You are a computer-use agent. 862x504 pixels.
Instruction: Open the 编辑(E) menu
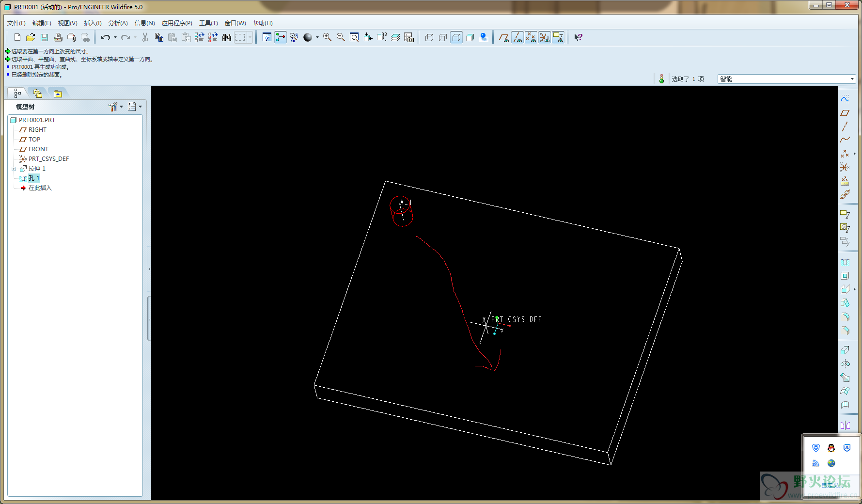pos(42,23)
